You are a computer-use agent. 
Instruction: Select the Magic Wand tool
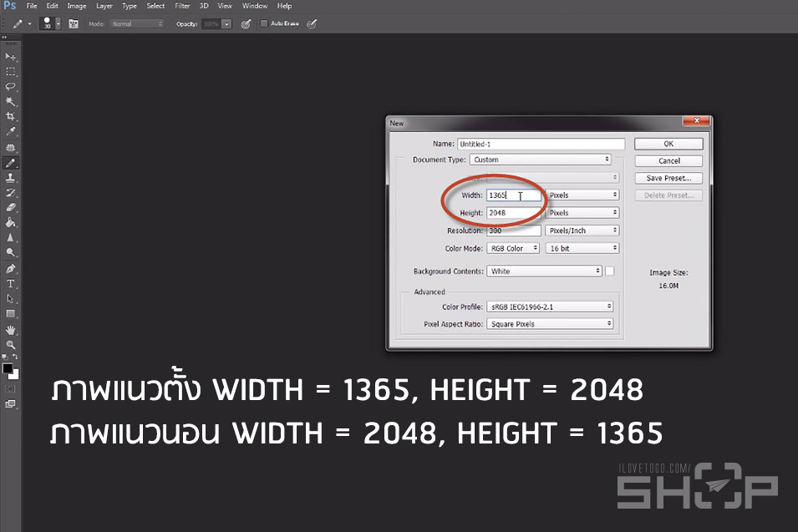tap(10, 102)
